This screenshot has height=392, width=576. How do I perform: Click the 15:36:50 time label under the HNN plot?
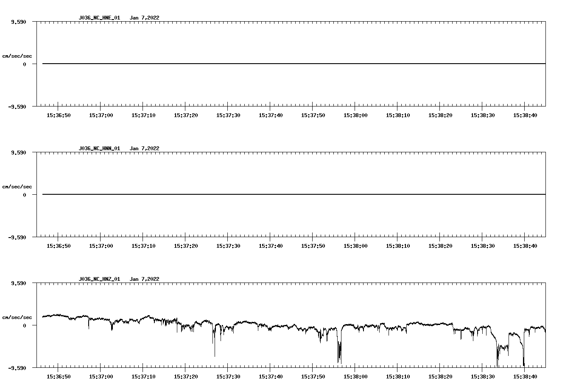59,246
